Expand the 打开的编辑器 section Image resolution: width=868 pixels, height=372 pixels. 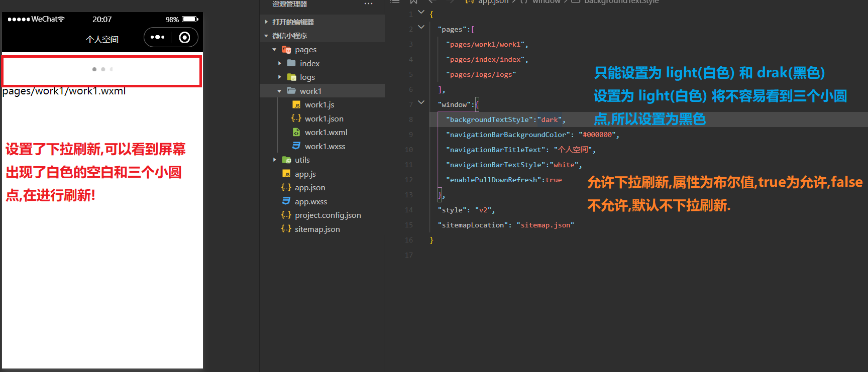click(266, 22)
